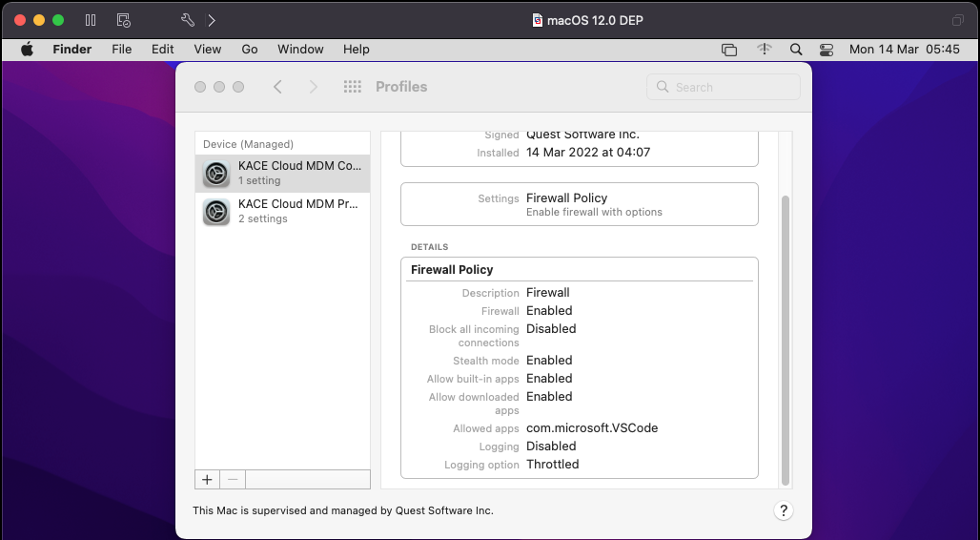Click the screen mirroring menu bar icon

729,50
